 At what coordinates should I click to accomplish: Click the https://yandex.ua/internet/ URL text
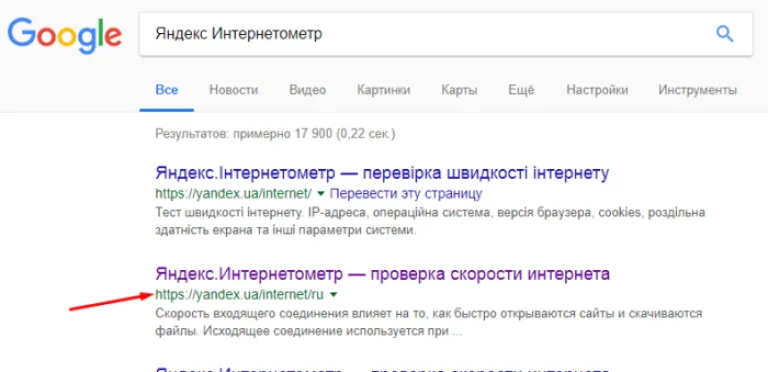click(233, 194)
